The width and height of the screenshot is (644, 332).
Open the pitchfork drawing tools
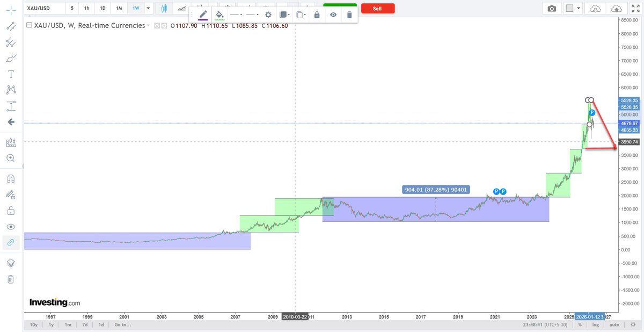click(11, 42)
